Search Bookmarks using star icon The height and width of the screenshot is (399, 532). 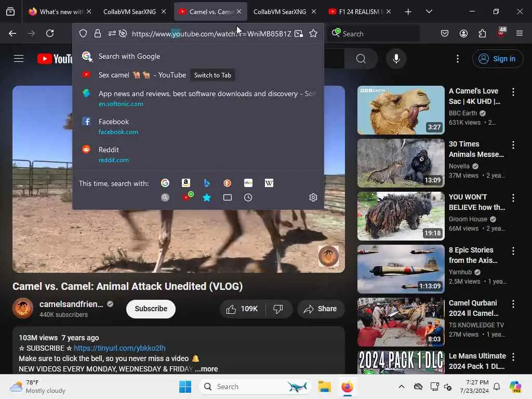(x=207, y=197)
